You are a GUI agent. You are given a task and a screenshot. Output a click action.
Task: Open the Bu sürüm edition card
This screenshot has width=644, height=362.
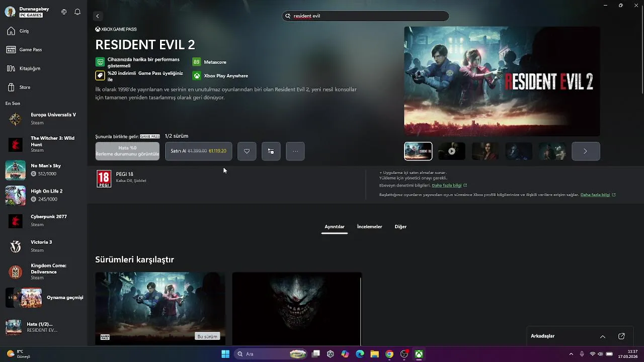[160, 309]
